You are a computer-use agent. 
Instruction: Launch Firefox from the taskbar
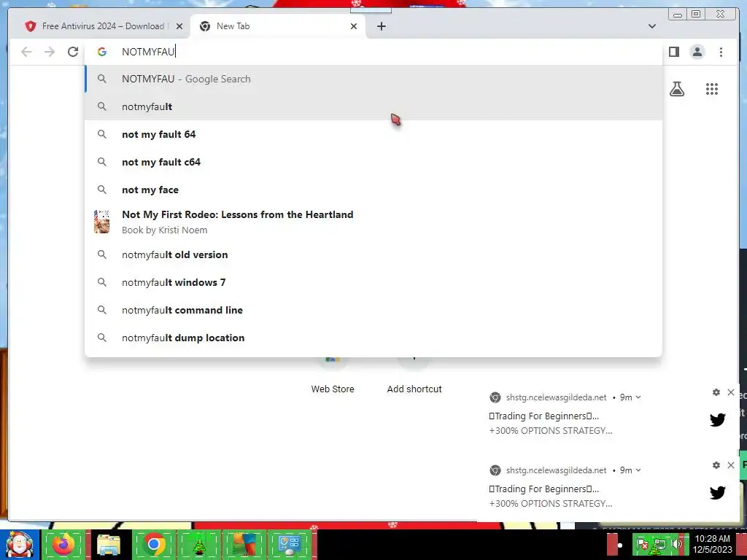coord(64,545)
